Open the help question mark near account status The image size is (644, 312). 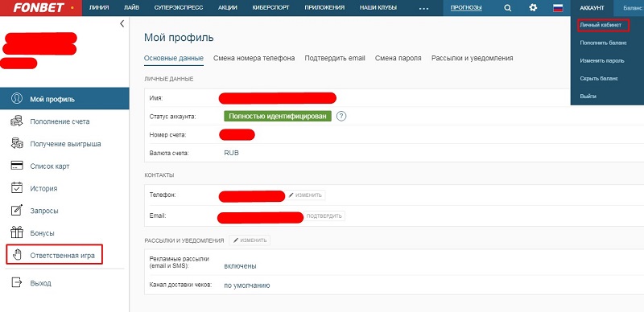341,116
